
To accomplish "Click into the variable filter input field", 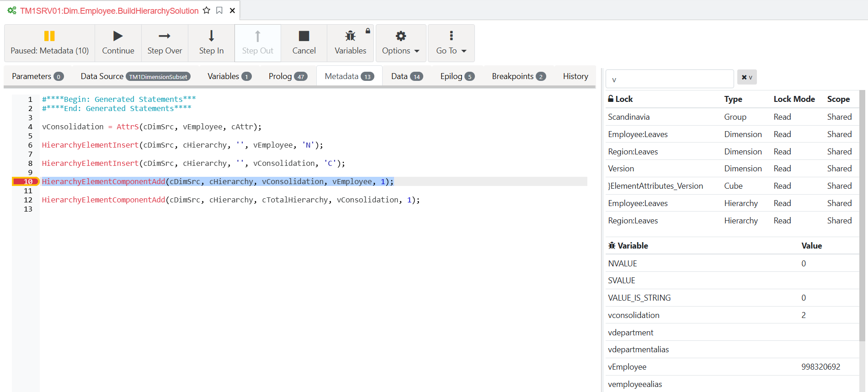I will pos(670,79).
